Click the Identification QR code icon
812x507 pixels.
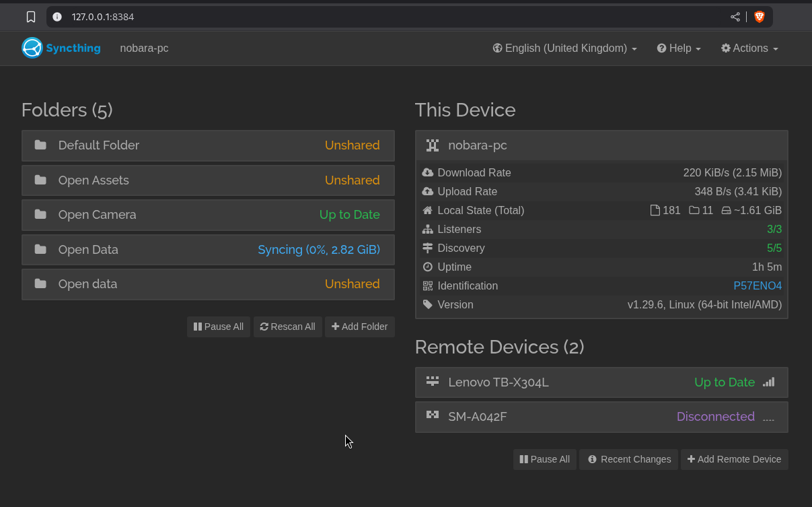[428, 285]
